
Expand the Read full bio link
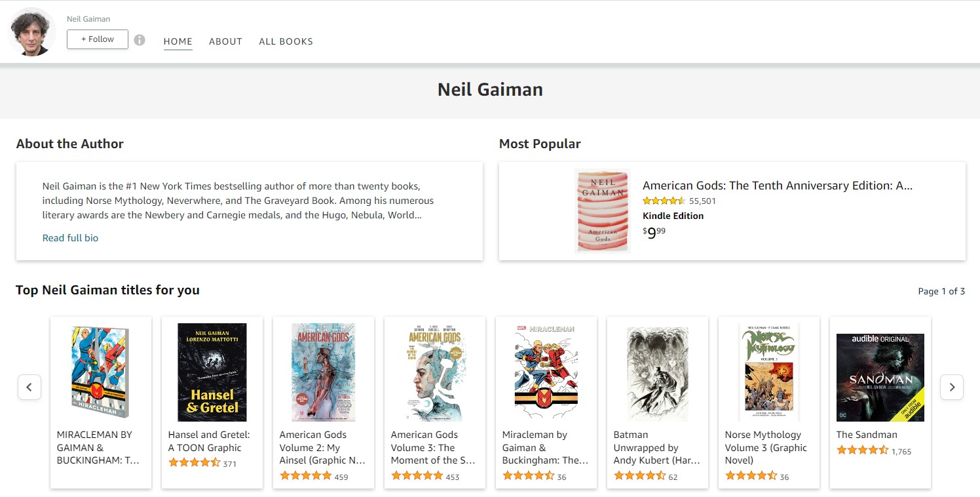[x=70, y=238]
